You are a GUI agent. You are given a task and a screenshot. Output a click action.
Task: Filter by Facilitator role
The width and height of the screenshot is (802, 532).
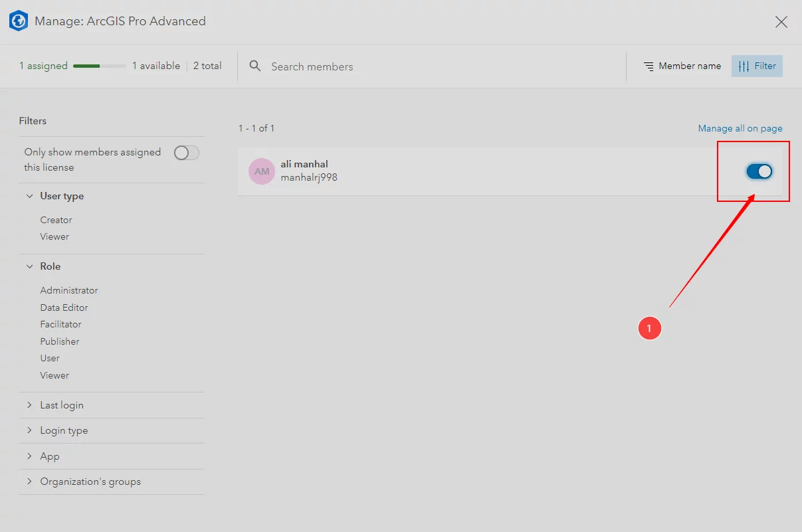(60, 324)
